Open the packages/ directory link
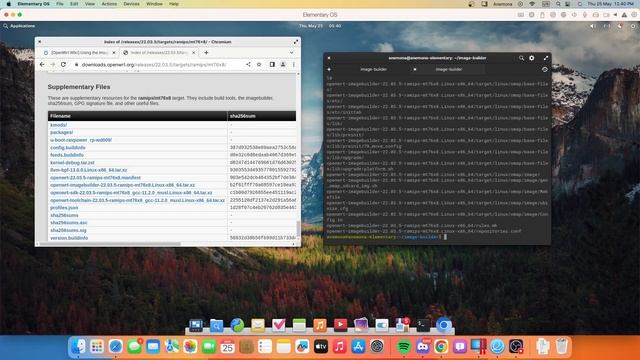Screen dimensions: 640x360 [x=62, y=132]
